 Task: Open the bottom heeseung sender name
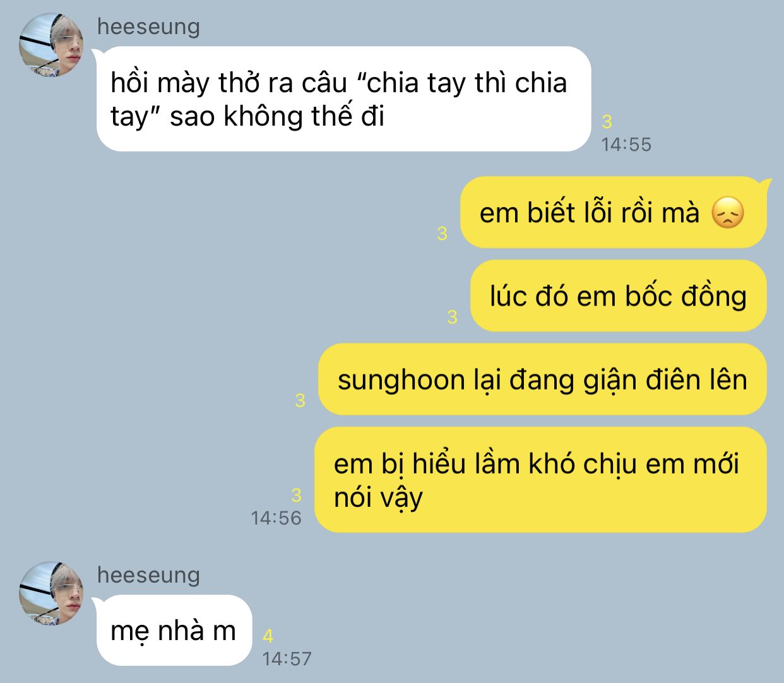(x=148, y=575)
